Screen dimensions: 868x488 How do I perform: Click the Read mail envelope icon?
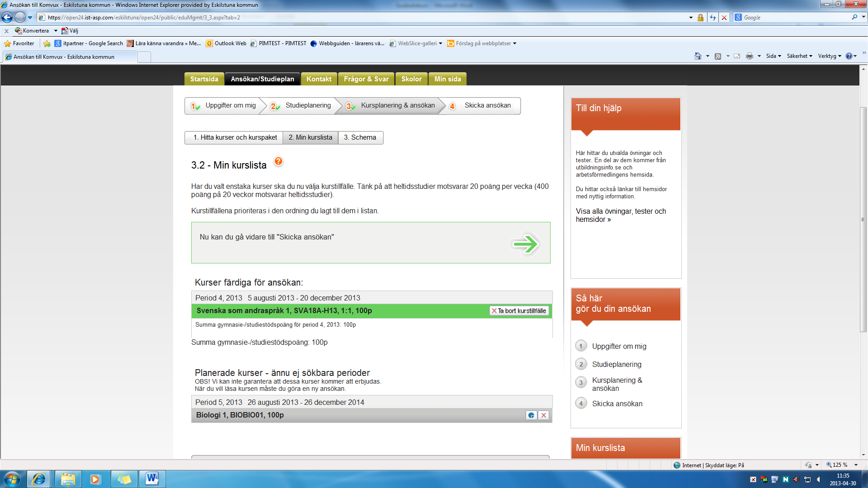point(737,56)
